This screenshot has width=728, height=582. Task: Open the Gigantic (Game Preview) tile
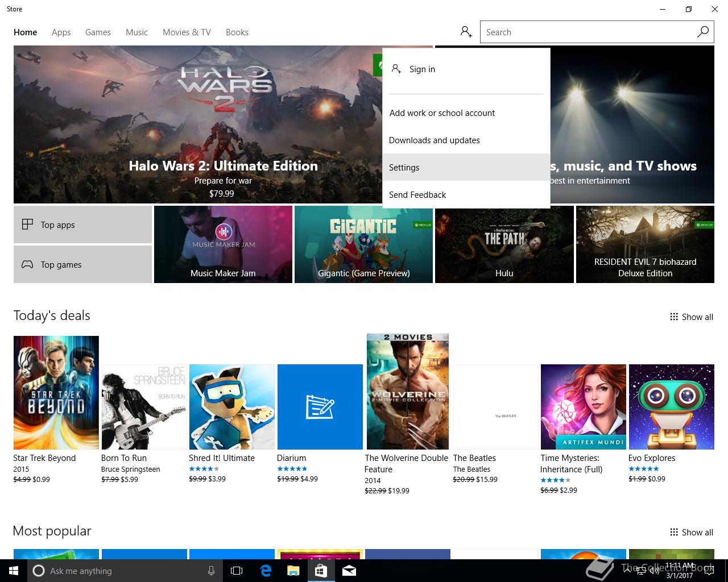(363, 244)
